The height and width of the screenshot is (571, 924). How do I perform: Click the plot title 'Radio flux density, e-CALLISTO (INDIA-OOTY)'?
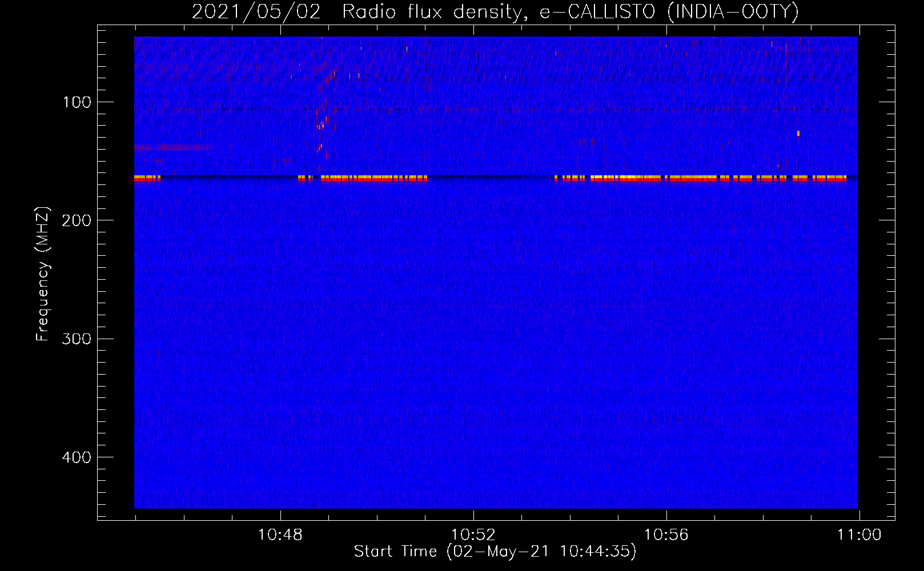570,12
